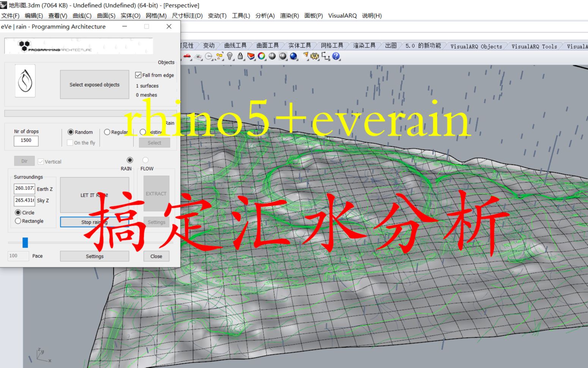Open Rhino Help with the question mark icon
Viewport: 588px width, 368px height.
pos(335,56)
